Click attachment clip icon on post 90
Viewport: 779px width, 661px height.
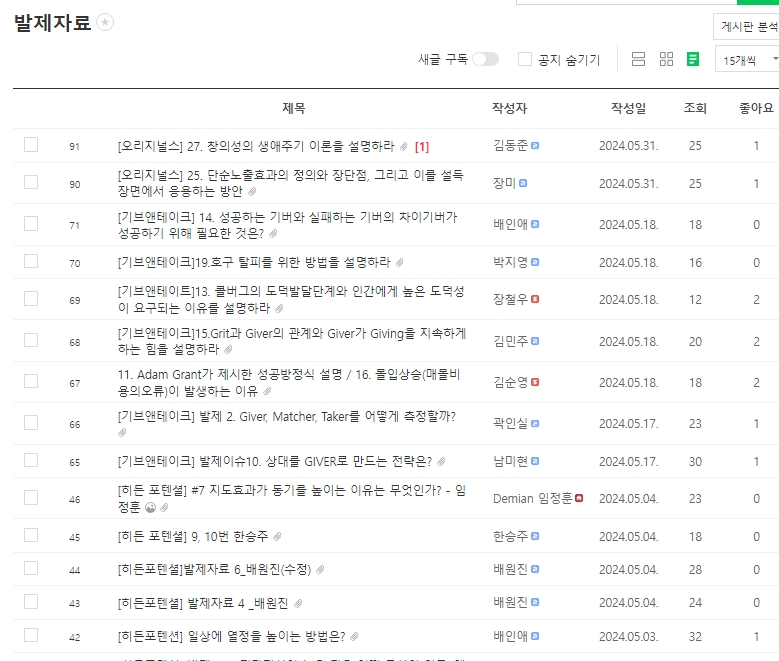click(x=252, y=191)
